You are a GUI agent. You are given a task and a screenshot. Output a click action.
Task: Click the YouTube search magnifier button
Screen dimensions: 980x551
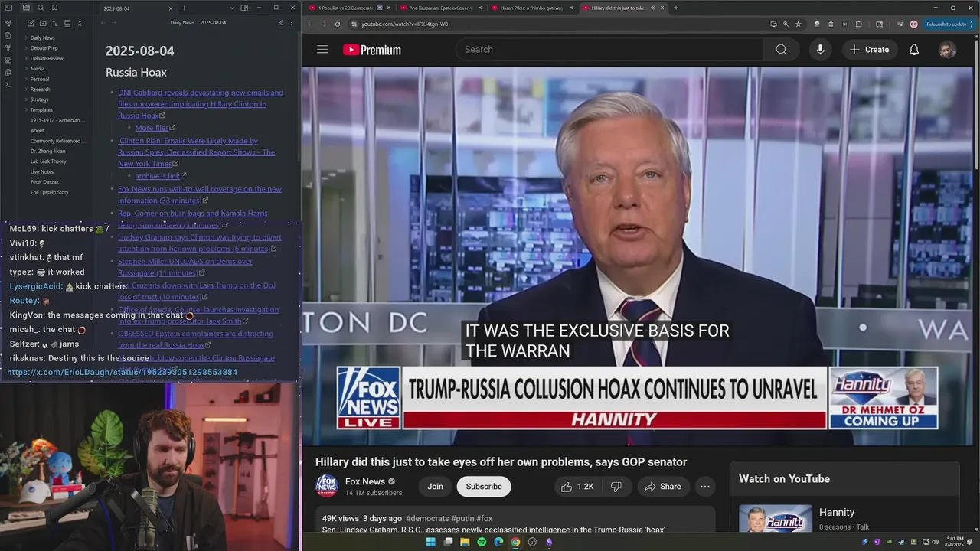pos(781,50)
